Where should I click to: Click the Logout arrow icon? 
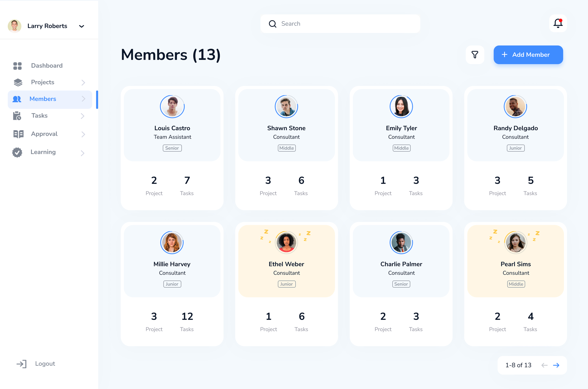coord(22,364)
